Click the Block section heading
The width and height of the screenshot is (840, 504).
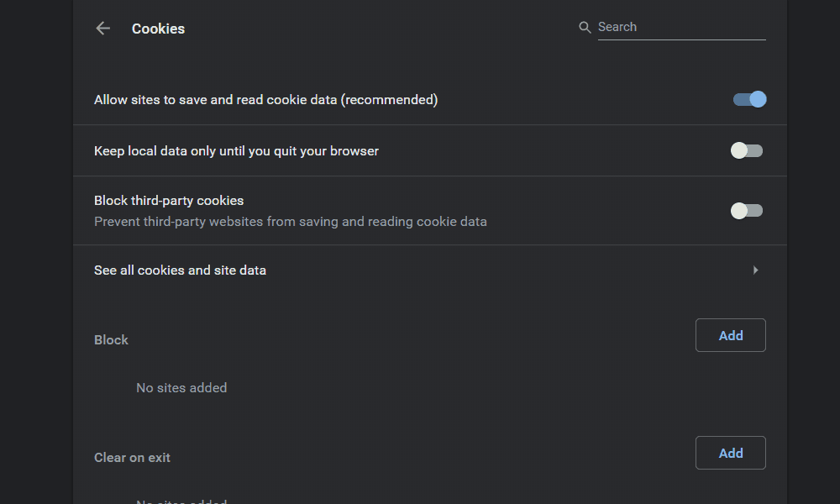[x=111, y=340]
